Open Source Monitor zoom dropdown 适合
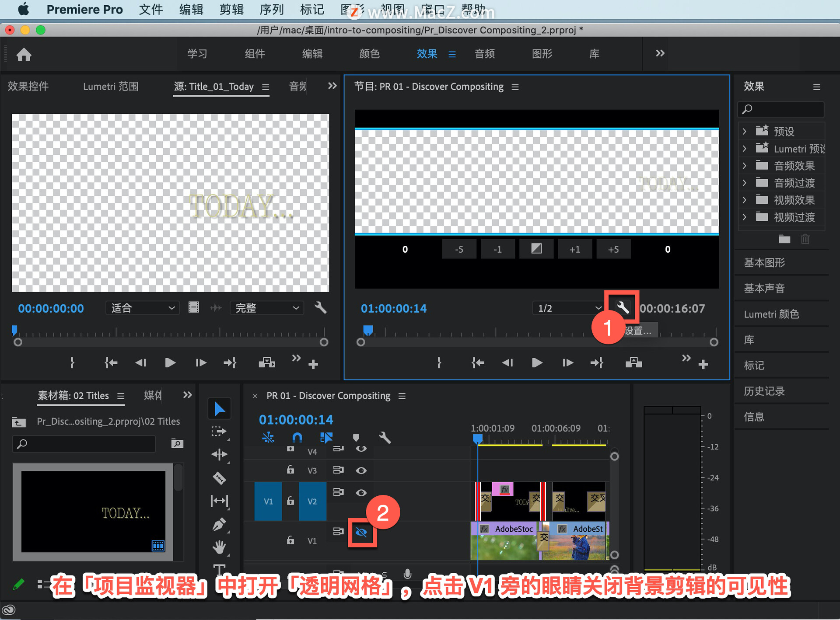Image resolution: width=840 pixels, height=620 pixels. point(143,308)
